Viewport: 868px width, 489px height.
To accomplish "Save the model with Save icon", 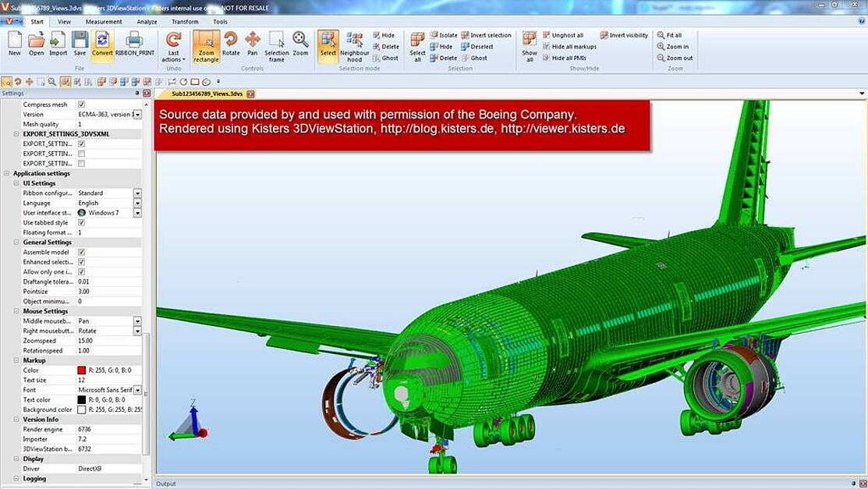I will [80, 44].
